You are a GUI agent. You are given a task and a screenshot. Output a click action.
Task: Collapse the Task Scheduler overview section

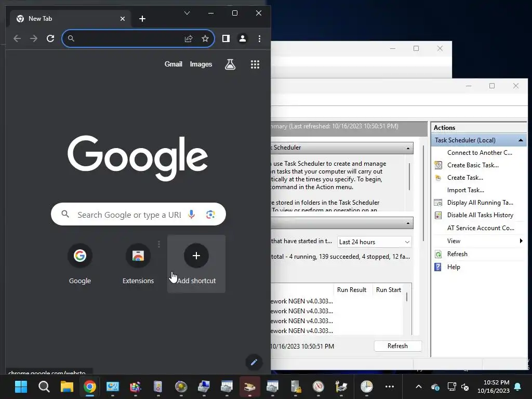pos(408,148)
